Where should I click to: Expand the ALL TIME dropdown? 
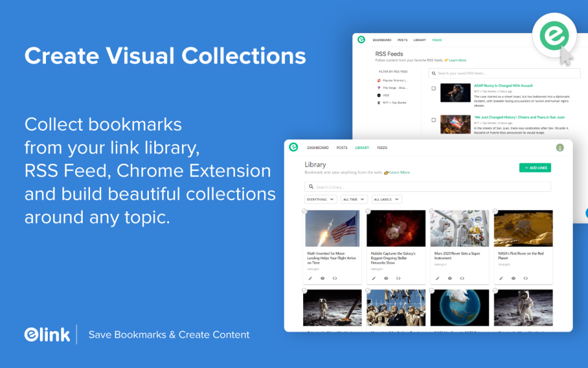[353, 199]
